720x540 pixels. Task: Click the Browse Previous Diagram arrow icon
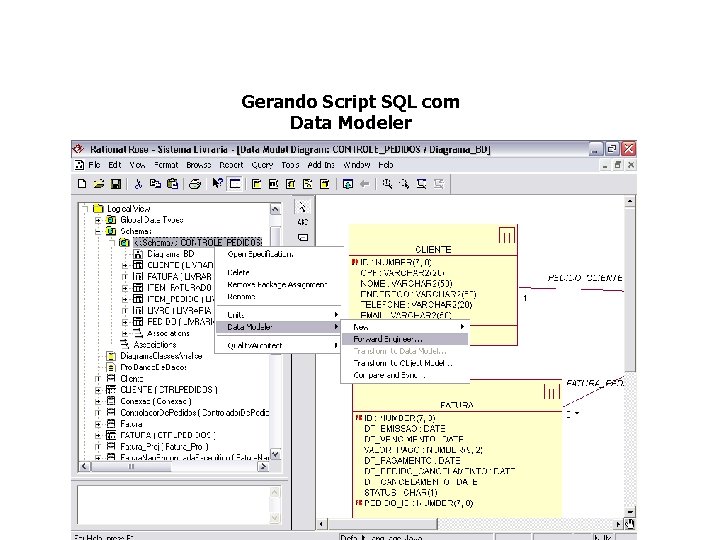click(x=365, y=184)
